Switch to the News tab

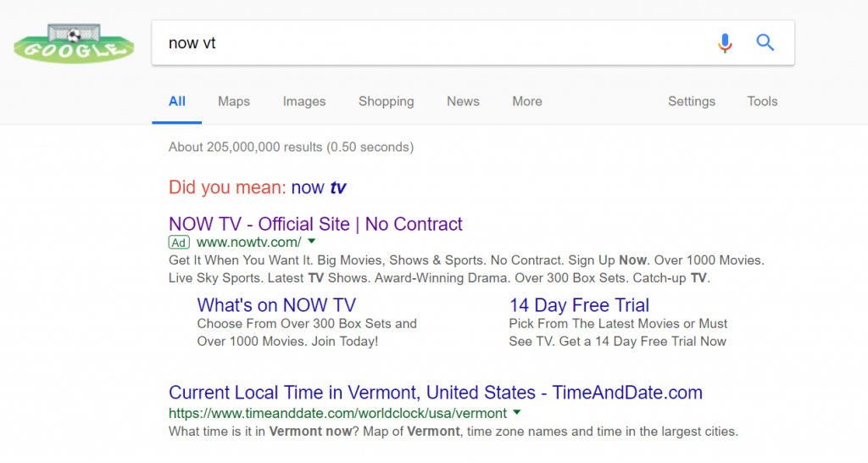coord(463,102)
